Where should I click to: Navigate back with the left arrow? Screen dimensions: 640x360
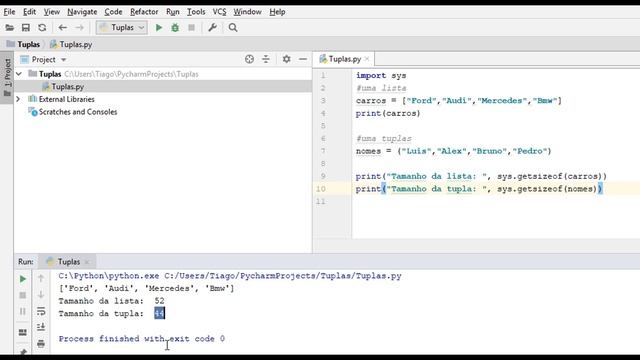coord(62,28)
